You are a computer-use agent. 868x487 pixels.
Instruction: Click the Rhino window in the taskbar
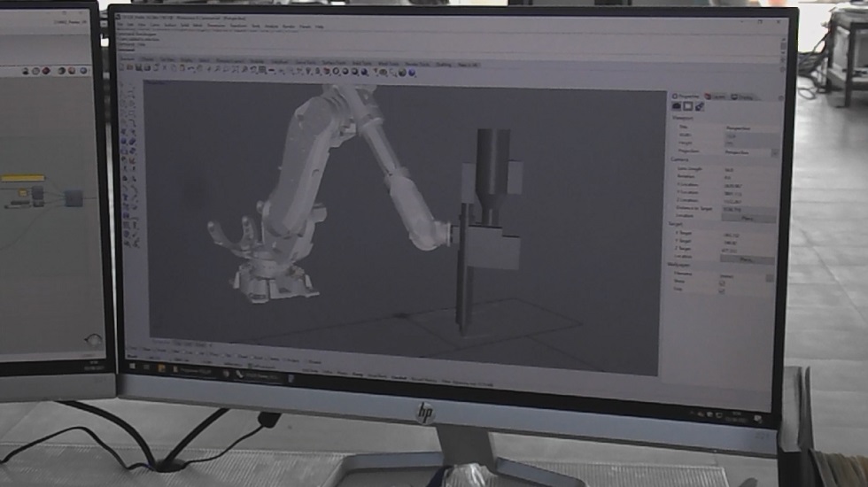coord(257,375)
